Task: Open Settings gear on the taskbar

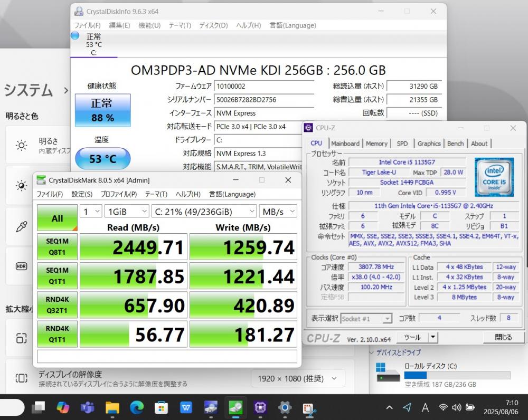Action: pos(285,407)
